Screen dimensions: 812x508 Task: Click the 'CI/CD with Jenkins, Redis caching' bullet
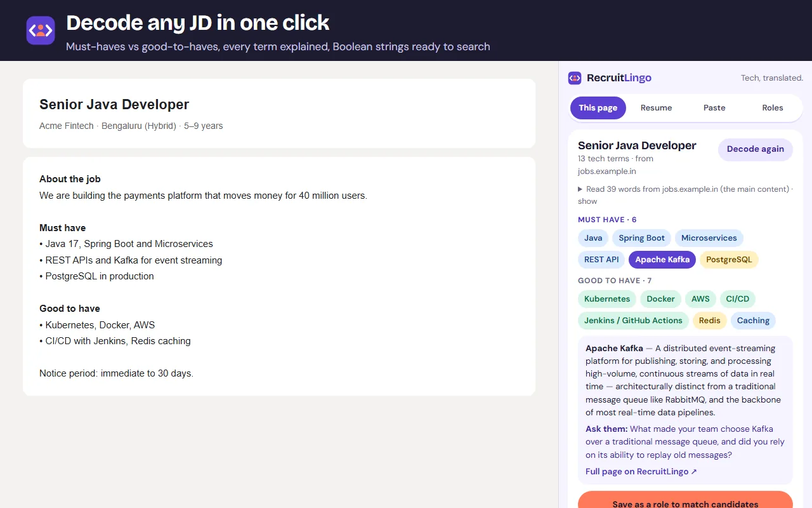pos(115,341)
